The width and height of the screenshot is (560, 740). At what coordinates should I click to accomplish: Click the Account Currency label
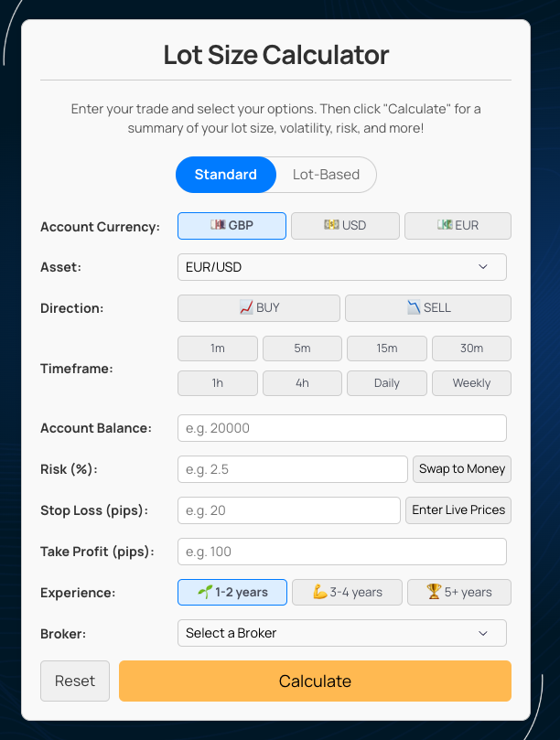[x=100, y=227]
